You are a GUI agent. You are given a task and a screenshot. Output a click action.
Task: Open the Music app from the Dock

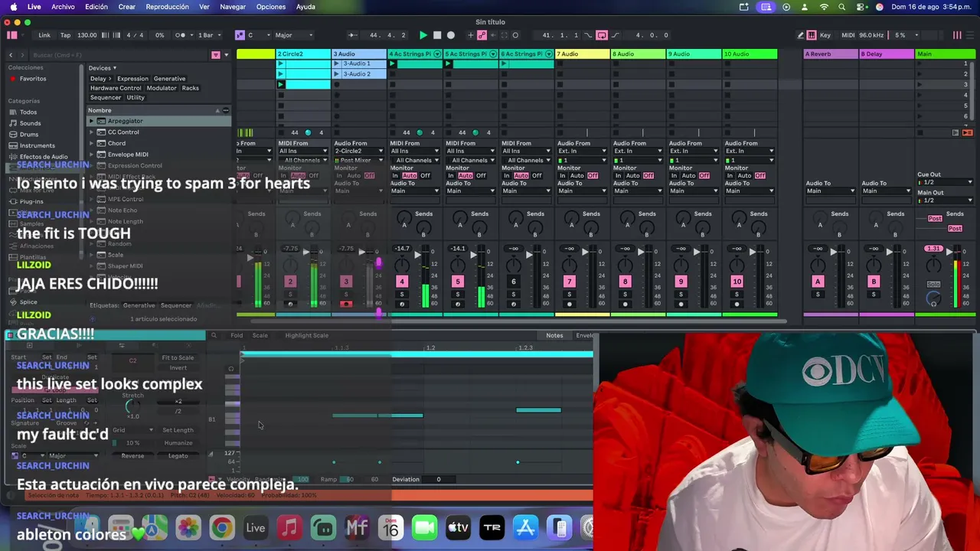tap(289, 528)
